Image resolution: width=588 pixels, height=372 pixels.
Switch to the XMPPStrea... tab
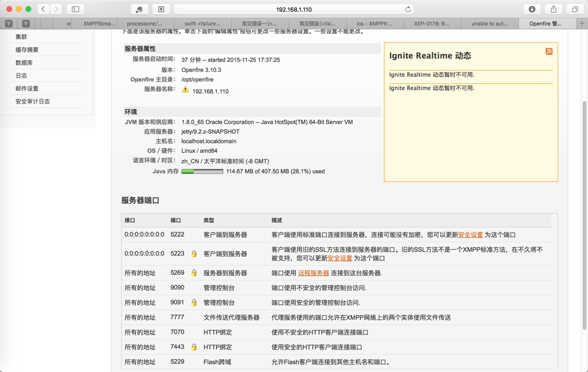click(x=99, y=24)
